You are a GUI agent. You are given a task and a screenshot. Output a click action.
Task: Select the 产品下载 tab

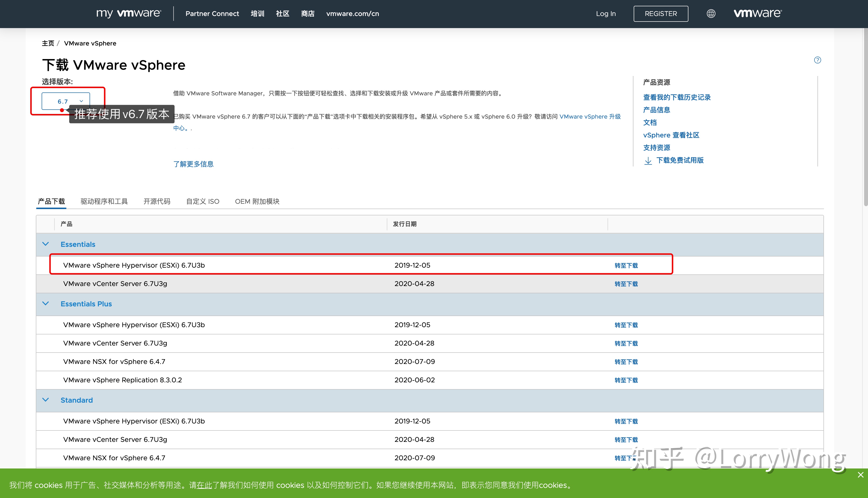coord(51,202)
